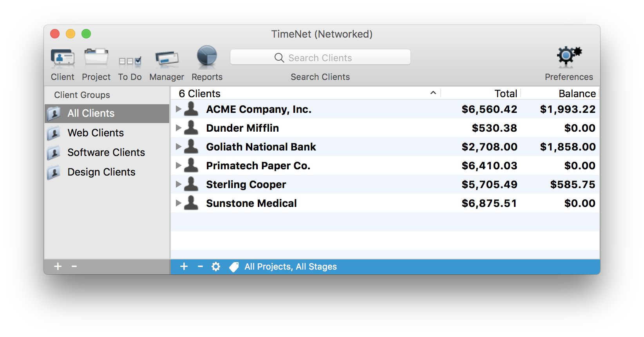
Task: Click the Web Clients group icon
Action: [x=54, y=133]
